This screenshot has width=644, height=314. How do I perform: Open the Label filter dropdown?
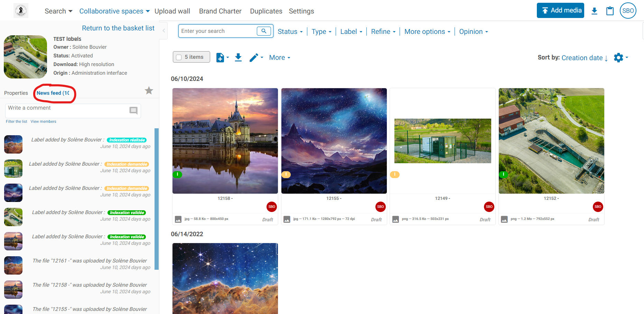[x=351, y=32]
